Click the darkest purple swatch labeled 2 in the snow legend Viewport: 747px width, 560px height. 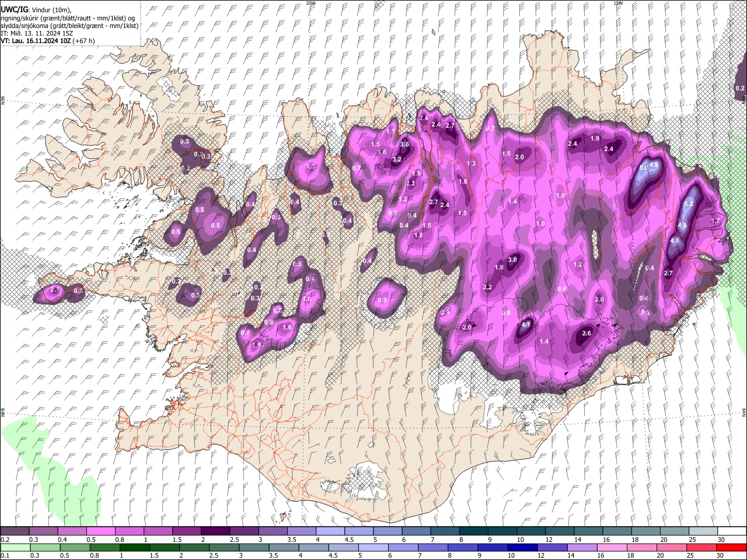click(215, 531)
